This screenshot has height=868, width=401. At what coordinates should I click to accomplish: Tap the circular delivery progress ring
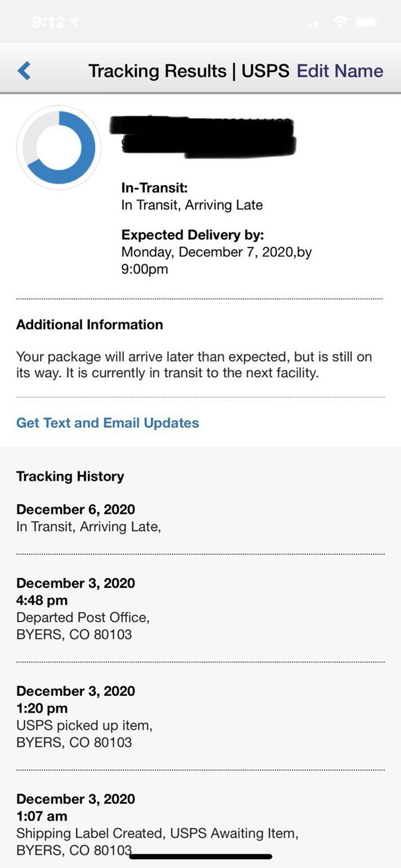pyautogui.click(x=59, y=147)
